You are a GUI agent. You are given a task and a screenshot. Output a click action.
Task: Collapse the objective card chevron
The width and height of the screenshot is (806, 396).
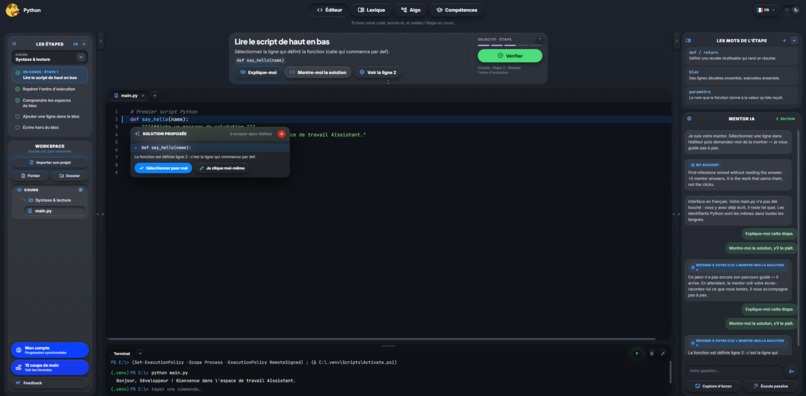click(539, 39)
